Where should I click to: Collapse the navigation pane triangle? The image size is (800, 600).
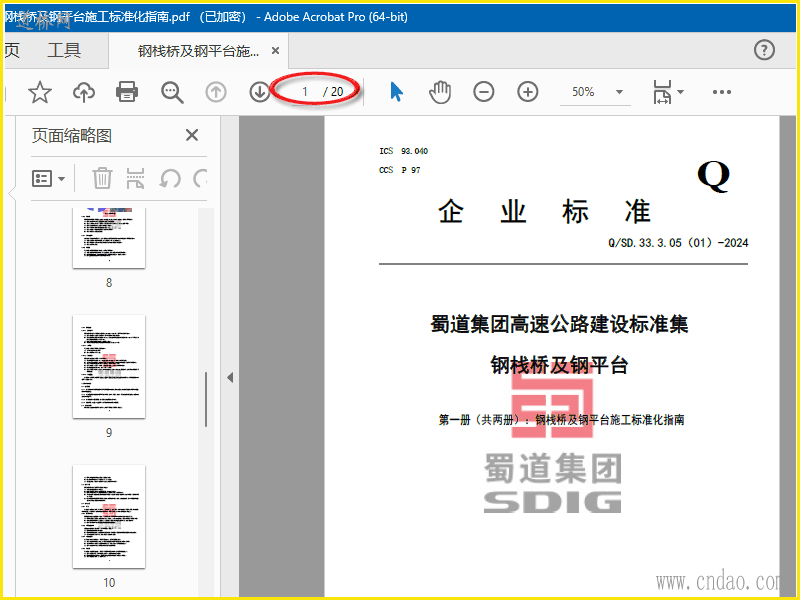(230, 378)
